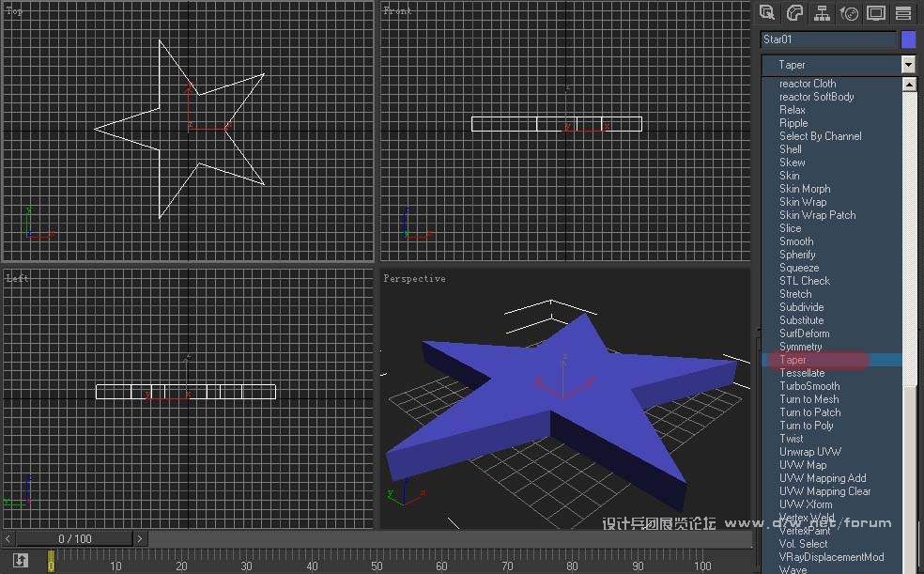Click the 0 / 100 time slider
Viewport: 924px width, 574px height.
75,538
